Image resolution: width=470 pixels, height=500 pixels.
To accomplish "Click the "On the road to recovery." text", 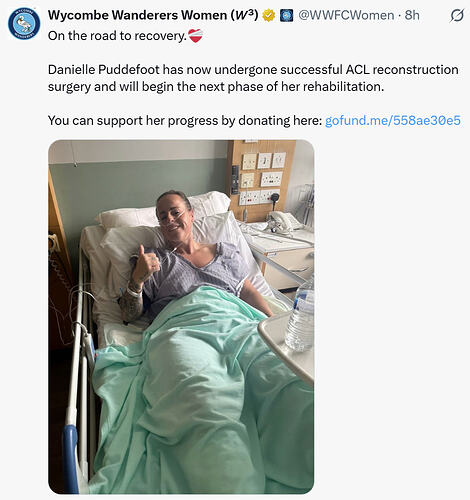I will click(117, 36).
